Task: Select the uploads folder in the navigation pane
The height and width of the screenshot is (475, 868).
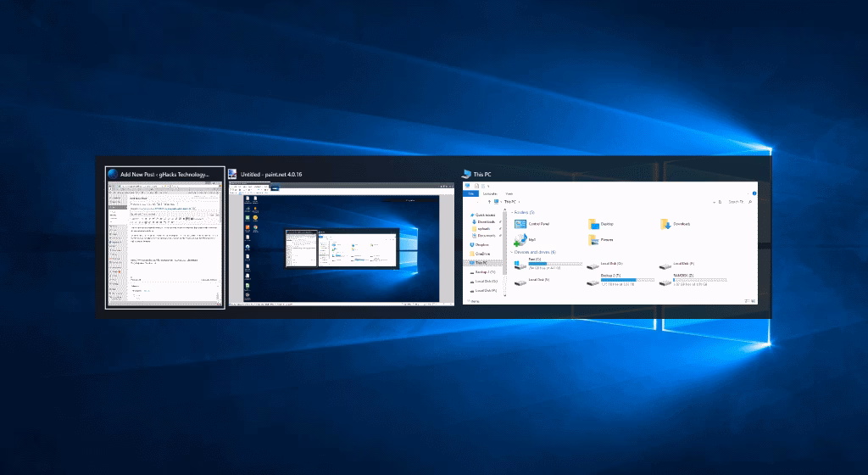Action: coord(481,229)
